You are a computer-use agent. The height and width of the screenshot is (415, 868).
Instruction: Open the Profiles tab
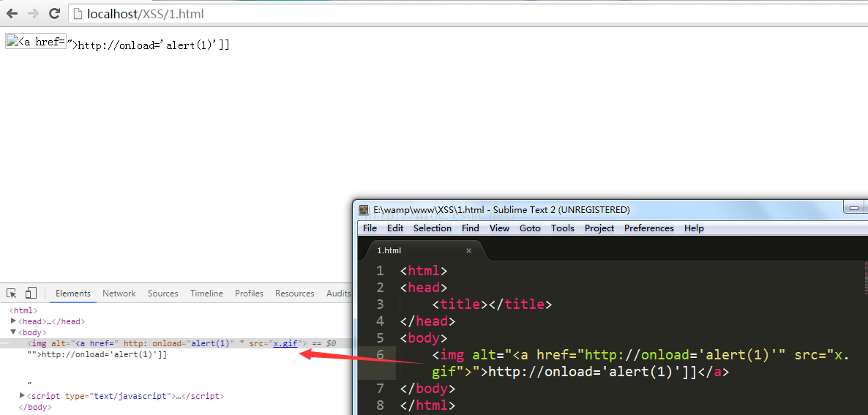(x=249, y=294)
